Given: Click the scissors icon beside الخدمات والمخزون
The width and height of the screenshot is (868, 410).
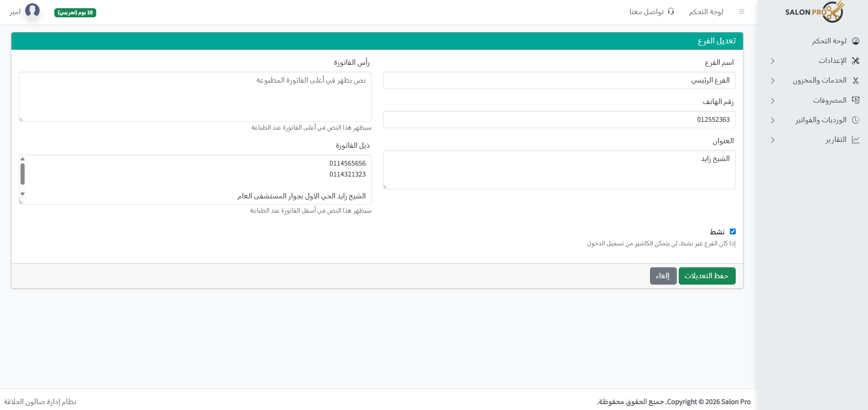Looking at the screenshot, I should point(856,80).
